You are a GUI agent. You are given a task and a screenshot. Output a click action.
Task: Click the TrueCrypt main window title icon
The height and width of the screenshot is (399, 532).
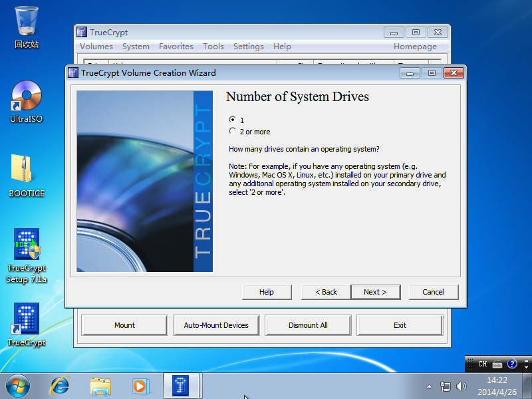click(82, 32)
